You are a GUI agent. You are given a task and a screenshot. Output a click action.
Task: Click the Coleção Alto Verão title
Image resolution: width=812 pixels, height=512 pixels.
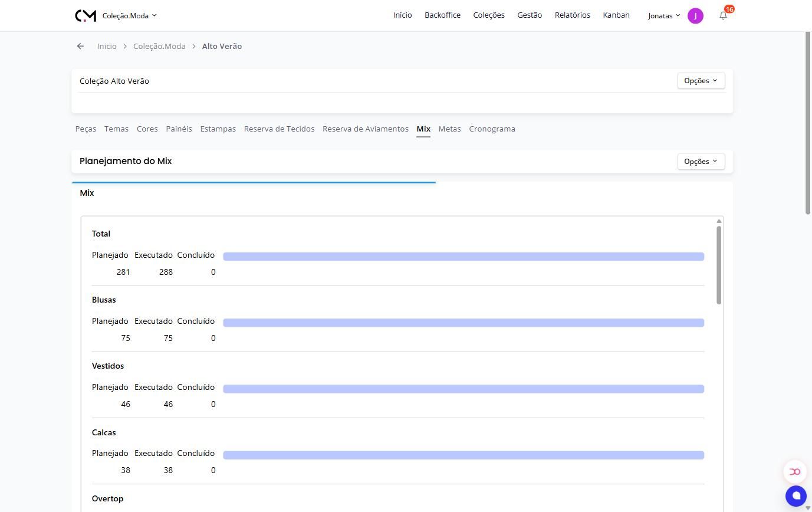114,81
